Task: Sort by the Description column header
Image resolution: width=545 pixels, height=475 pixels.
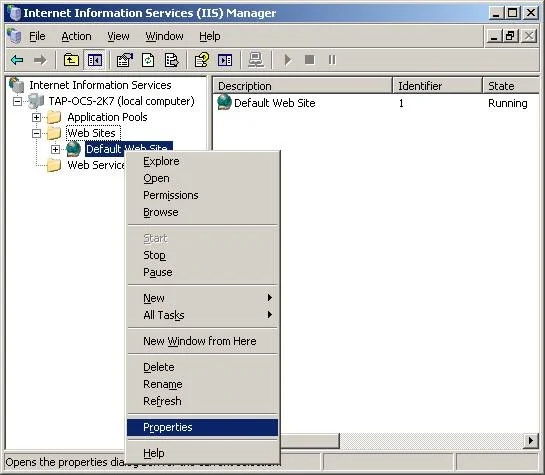Action: (x=302, y=85)
